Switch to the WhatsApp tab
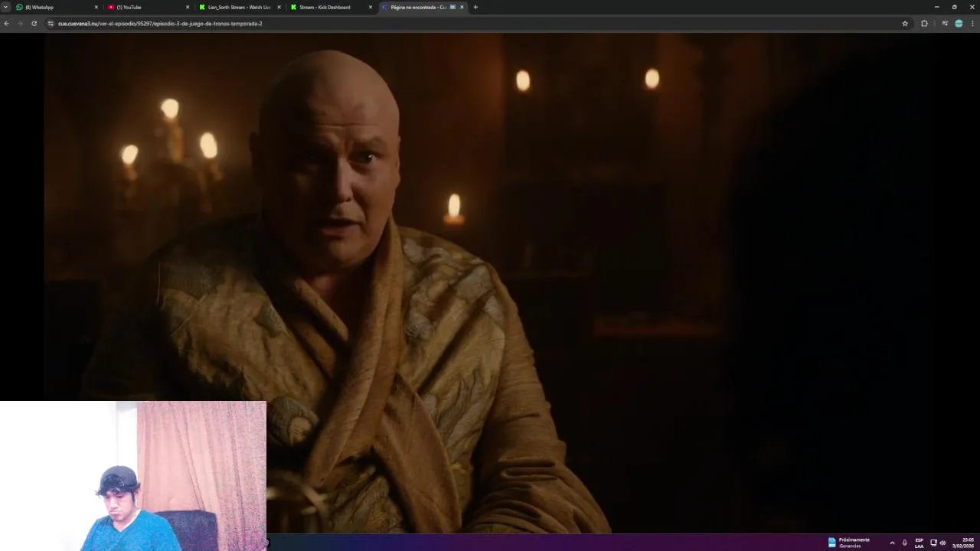 tap(57, 7)
